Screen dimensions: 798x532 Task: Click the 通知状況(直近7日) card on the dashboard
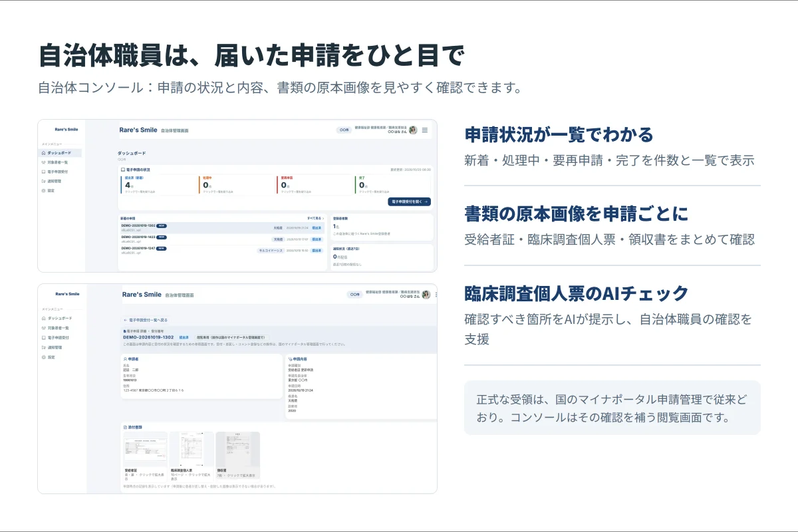[x=382, y=257]
